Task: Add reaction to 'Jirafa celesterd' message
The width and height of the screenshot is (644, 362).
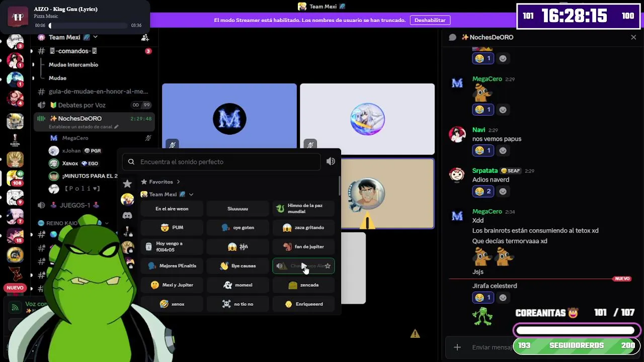Action: coord(503,298)
